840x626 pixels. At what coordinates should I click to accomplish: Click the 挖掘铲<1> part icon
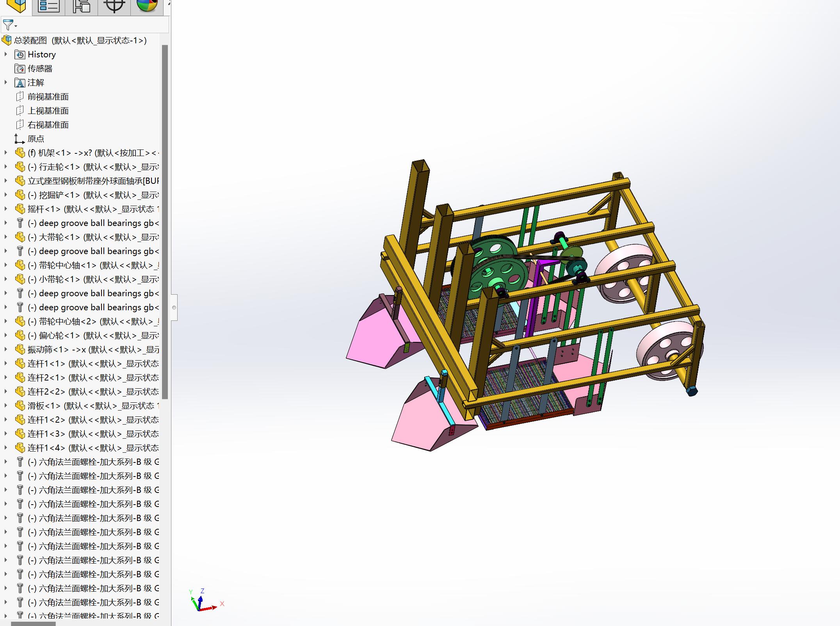click(20, 195)
